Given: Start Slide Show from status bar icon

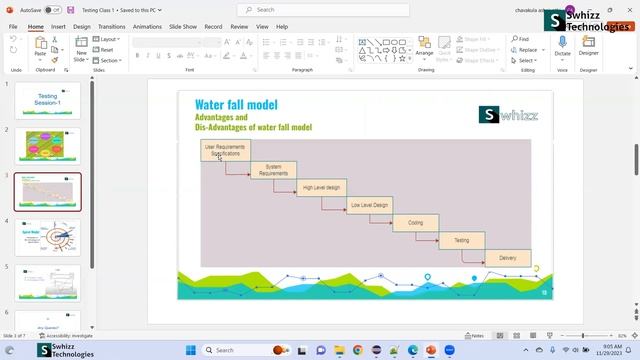Looking at the screenshot, I should [550, 336].
